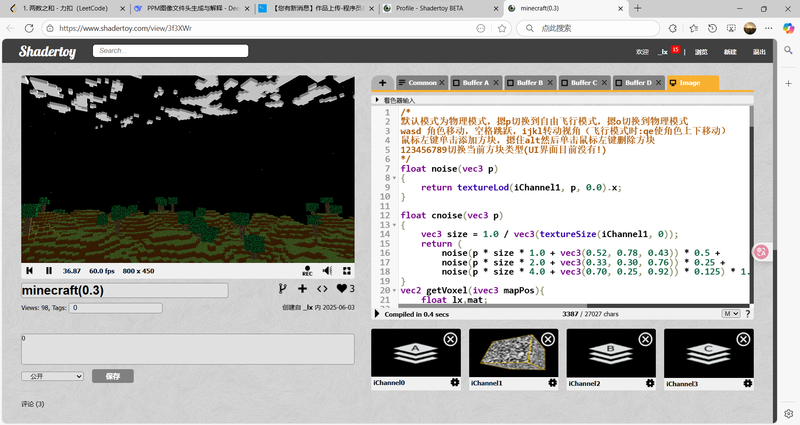Close the Buffer B tab

550,83
